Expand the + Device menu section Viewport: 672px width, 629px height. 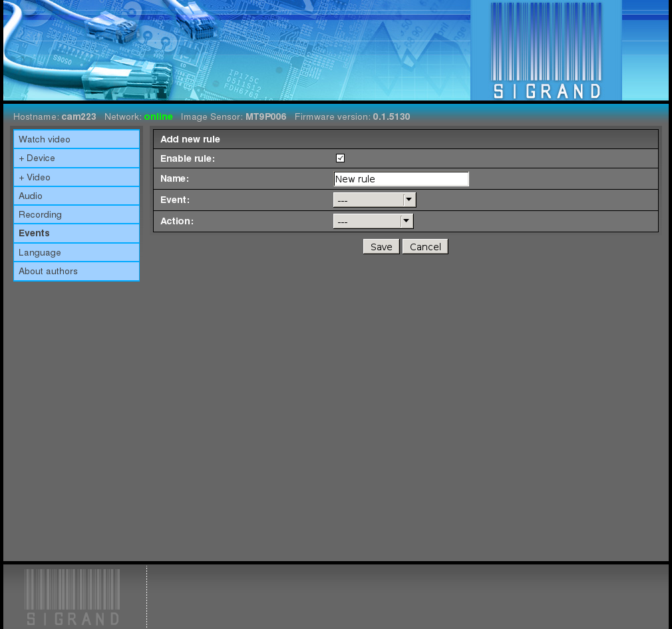77,158
